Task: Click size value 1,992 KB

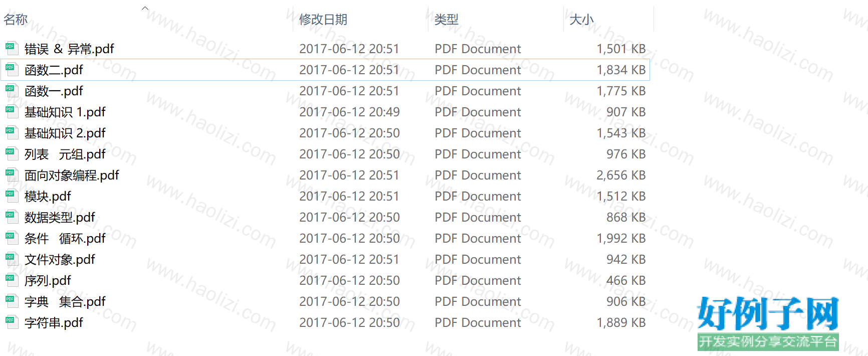Action: pyautogui.click(x=621, y=239)
